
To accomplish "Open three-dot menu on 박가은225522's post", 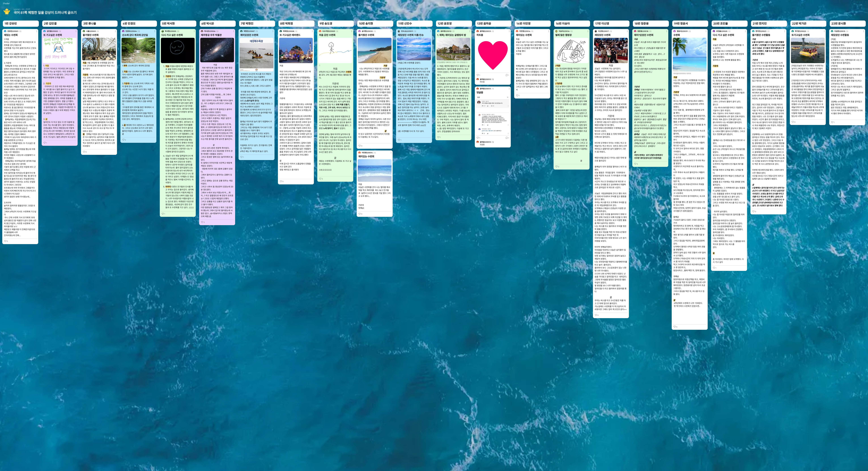I will (824, 31).
